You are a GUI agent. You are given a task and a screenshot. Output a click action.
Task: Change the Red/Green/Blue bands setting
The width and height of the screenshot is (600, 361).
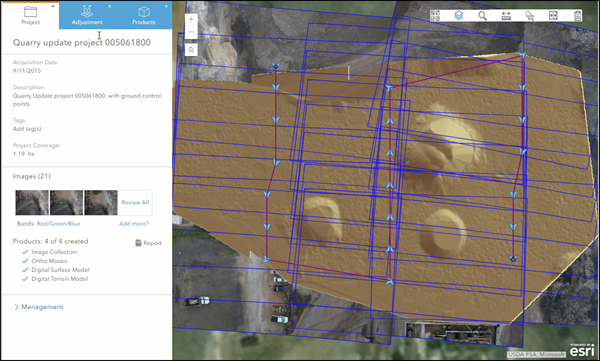(59, 224)
